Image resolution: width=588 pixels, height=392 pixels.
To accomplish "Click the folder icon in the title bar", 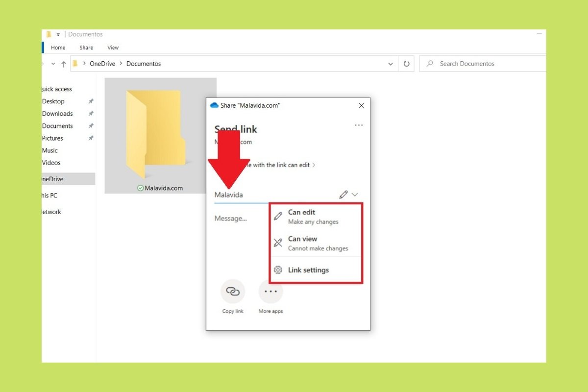I will (x=49, y=34).
